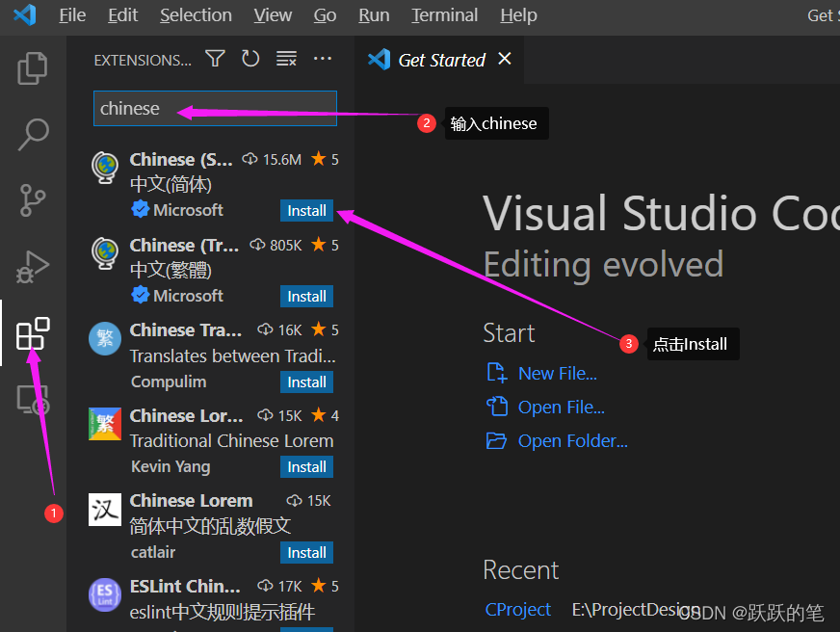Click the Open File... link
This screenshot has width=840, height=632.
tap(561, 408)
